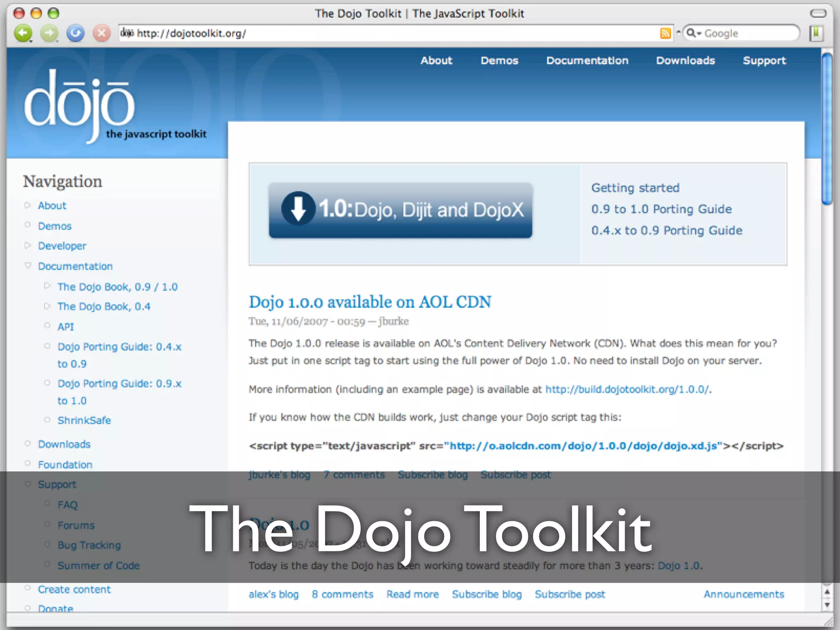
Task: Click the scrollbar up arrow
Action: (827, 592)
